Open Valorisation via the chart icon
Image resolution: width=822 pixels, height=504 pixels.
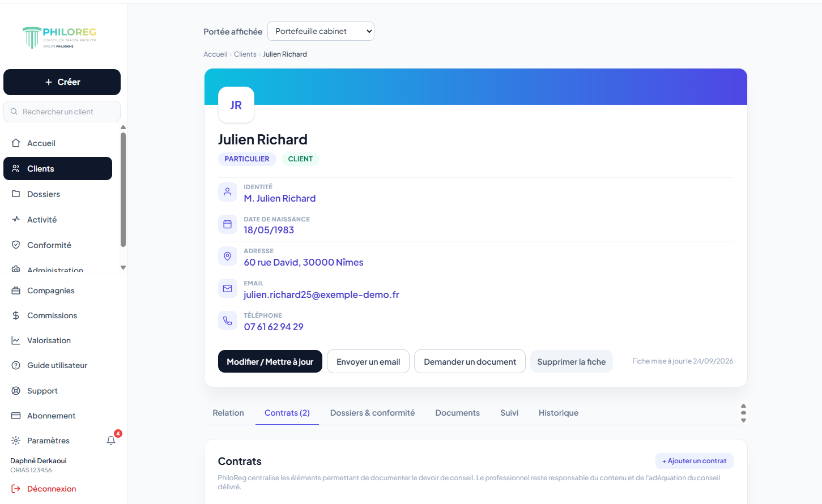click(x=16, y=340)
